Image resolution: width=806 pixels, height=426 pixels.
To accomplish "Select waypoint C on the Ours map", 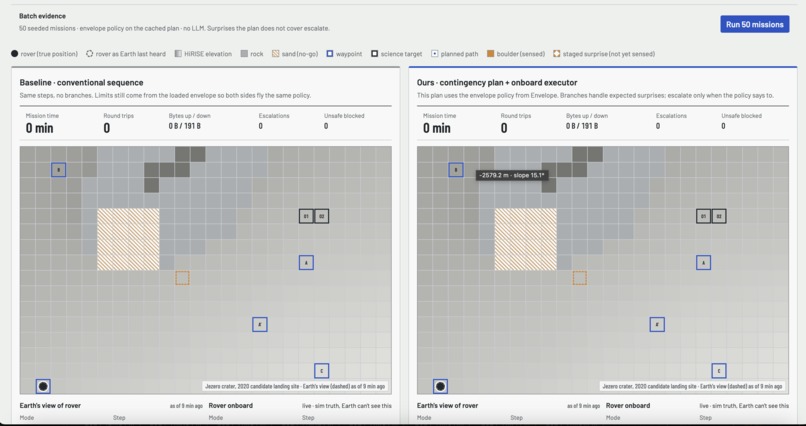I will (719, 371).
